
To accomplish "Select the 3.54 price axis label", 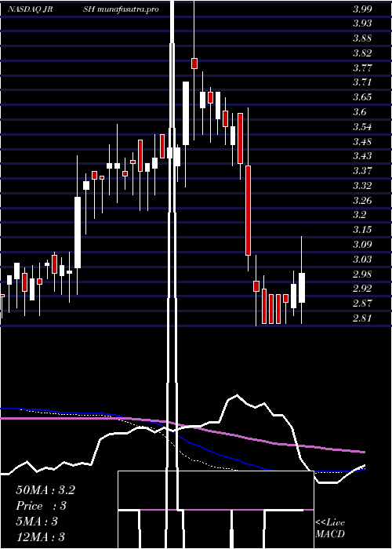I will pos(362,127).
